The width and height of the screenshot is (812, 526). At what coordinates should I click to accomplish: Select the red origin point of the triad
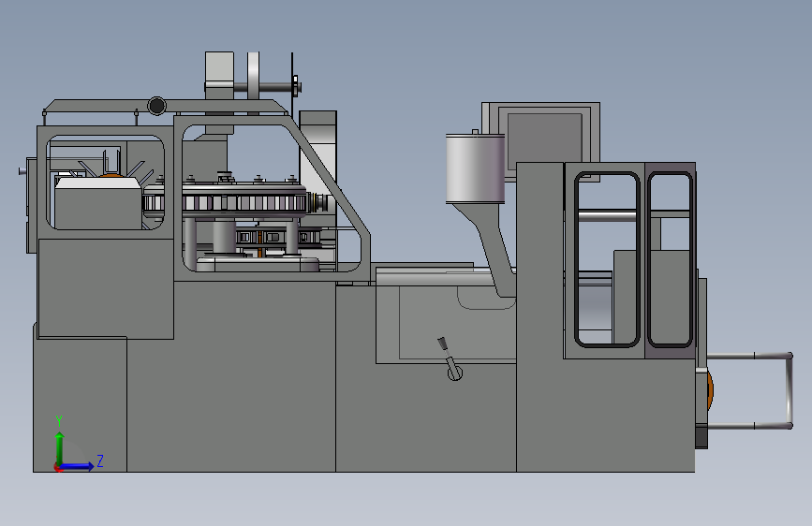tap(58, 467)
